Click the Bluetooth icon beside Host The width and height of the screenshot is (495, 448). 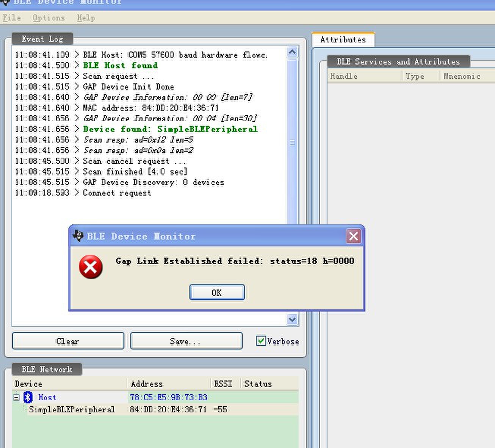[28, 397]
